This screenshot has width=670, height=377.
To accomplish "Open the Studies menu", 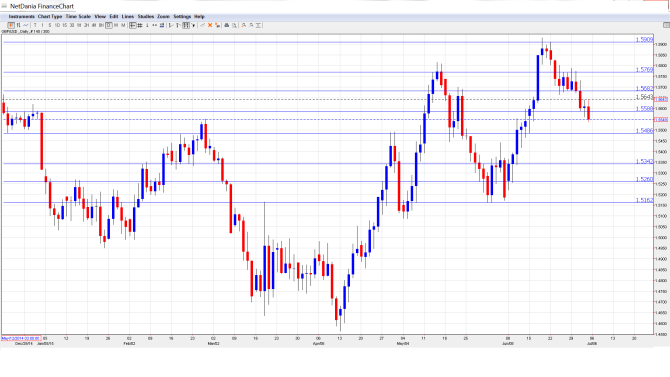I will (x=146, y=17).
